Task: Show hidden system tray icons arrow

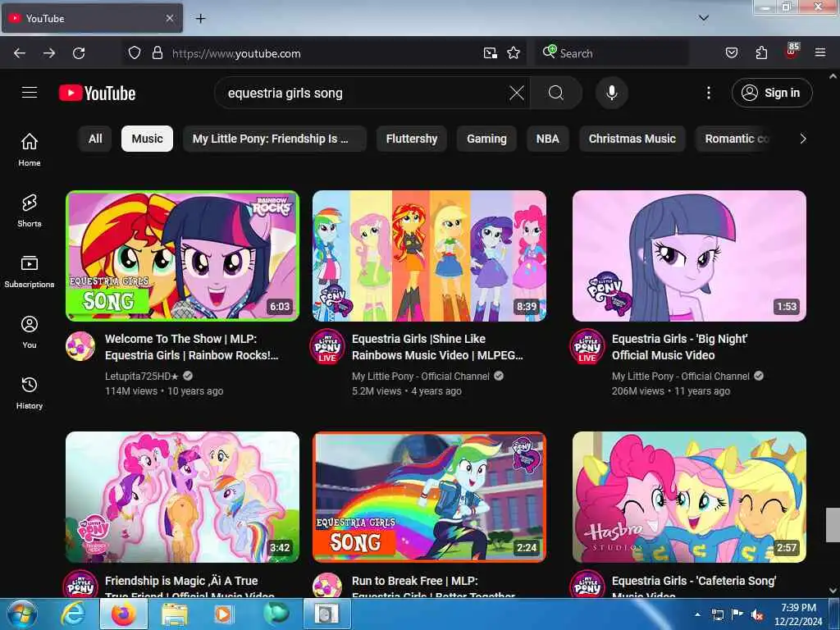Action: point(697,614)
